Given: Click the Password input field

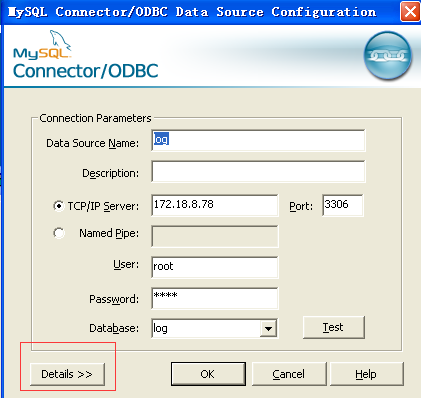Looking at the screenshot, I should pyautogui.click(x=215, y=298).
